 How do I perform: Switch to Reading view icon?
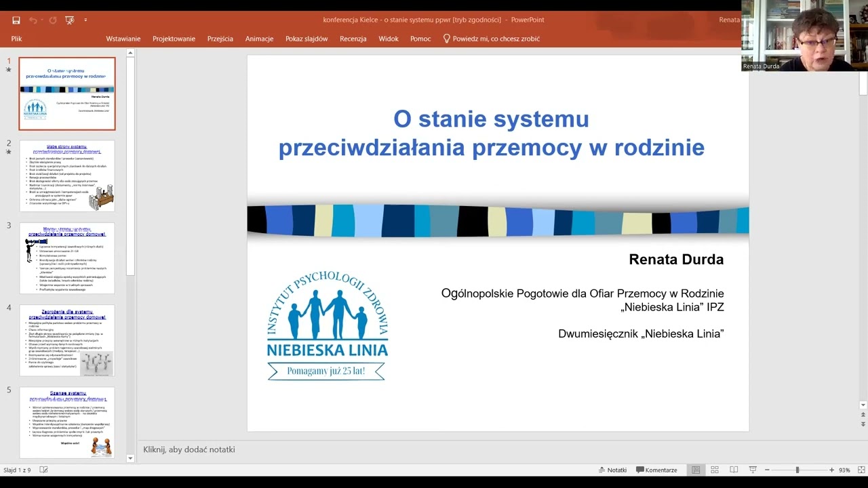(734, 470)
